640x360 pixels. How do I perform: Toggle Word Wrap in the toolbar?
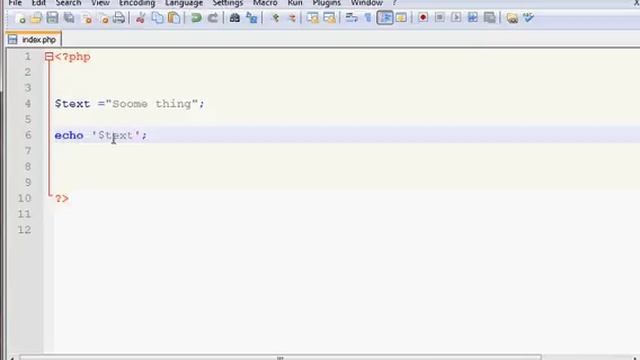coord(351,18)
